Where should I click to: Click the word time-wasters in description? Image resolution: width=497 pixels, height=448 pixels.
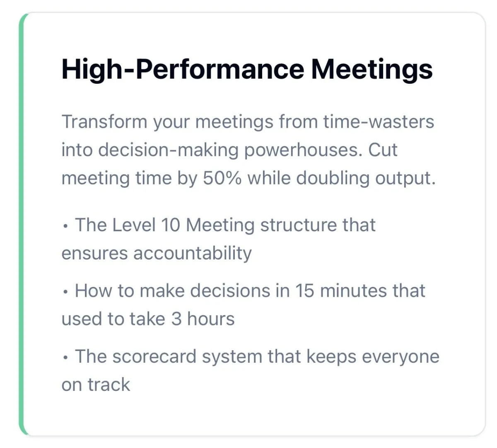pos(379,122)
